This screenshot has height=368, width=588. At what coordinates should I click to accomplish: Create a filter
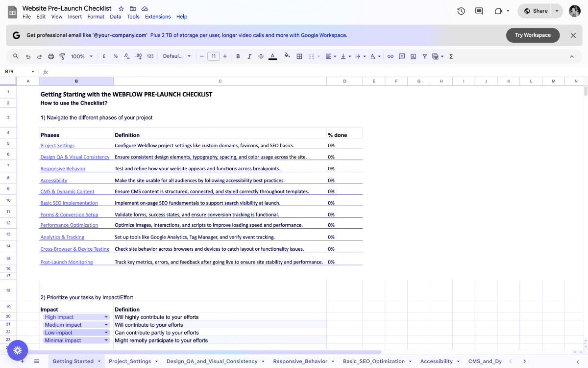[x=425, y=56]
